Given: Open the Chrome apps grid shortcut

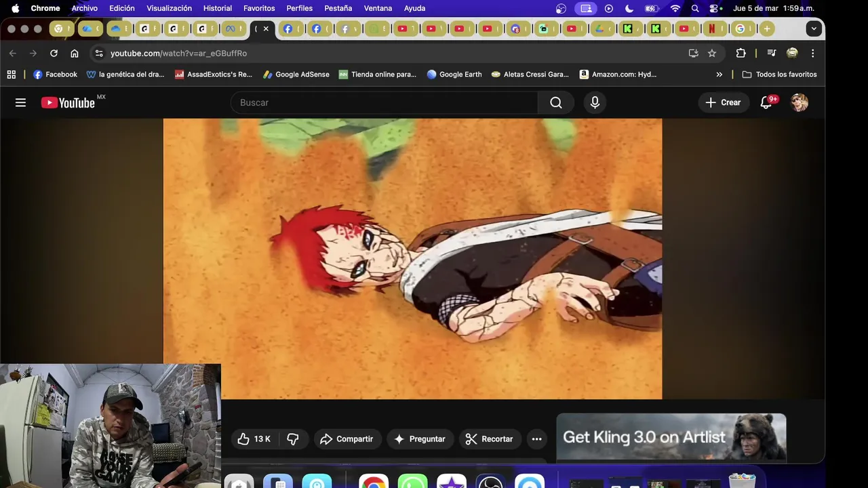Looking at the screenshot, I should [11, 75].
